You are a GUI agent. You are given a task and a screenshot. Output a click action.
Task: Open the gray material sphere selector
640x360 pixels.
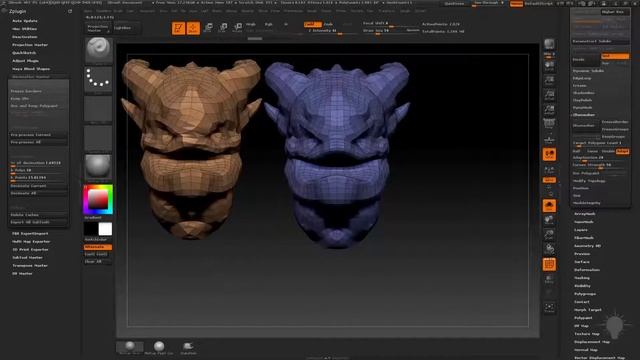(x=98, y=167)
